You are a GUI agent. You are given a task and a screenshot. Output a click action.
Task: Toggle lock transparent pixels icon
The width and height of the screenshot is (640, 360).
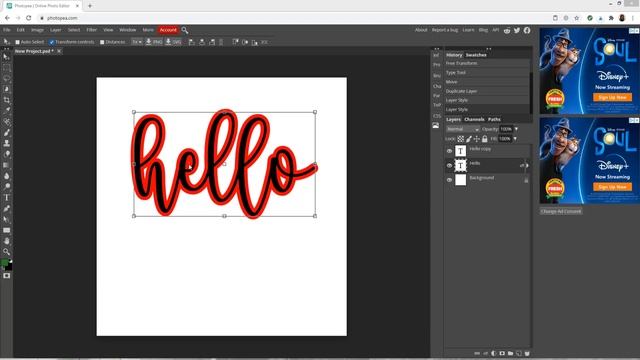pos(461,139)
